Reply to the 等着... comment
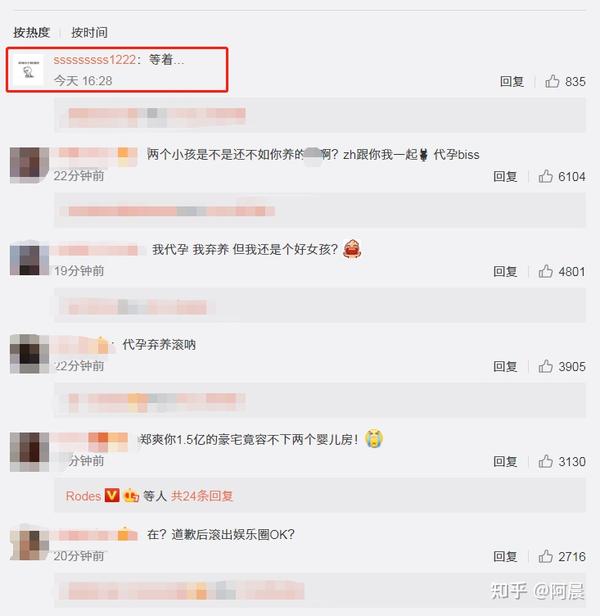600x616 pixels. (512, 81)
